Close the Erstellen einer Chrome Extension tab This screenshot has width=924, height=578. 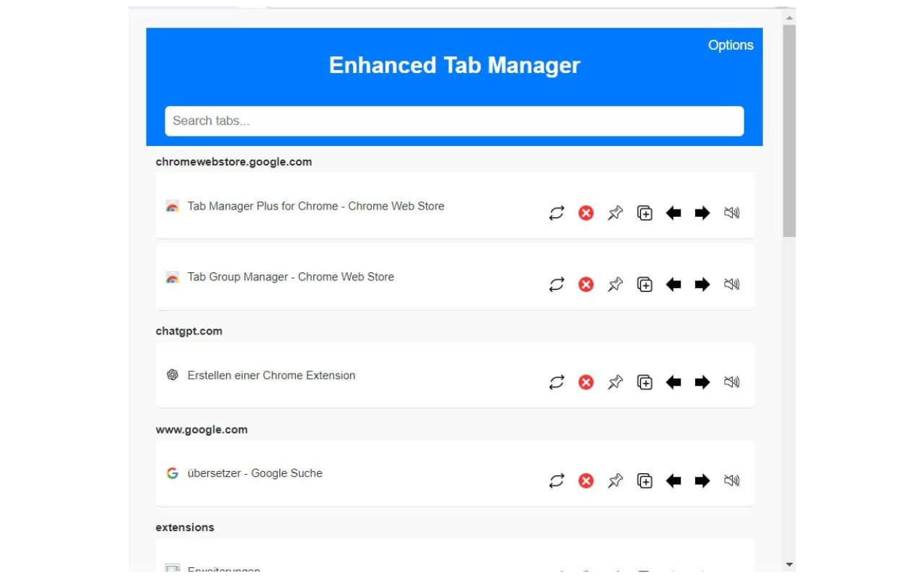click(x=586, y=382)
